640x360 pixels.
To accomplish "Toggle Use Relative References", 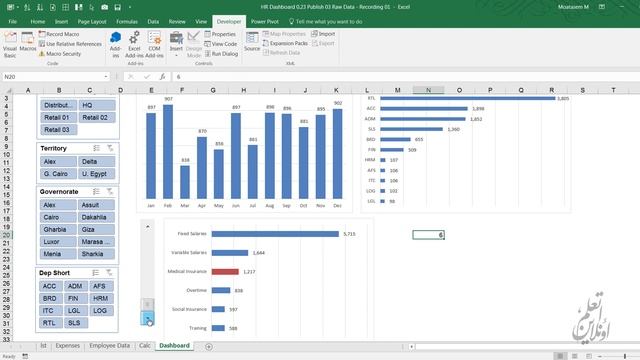I will coord(70,44).
